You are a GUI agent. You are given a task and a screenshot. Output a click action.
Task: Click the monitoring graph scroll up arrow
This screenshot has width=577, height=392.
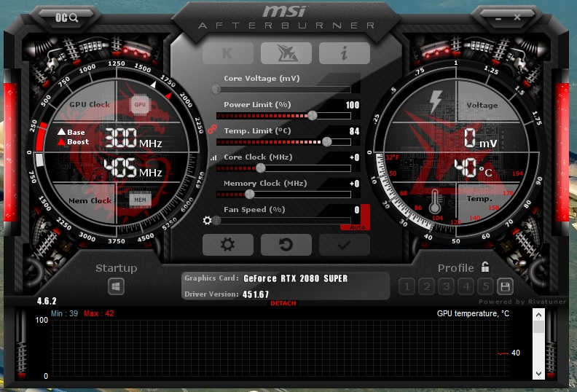click(x=538, y=315)
